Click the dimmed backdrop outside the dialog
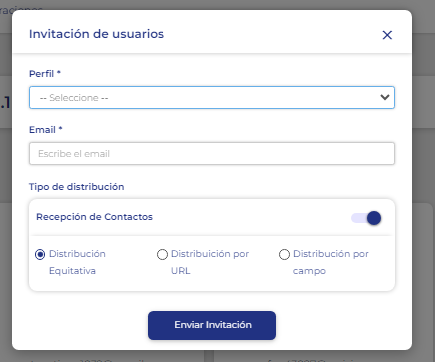 [423, 167]
